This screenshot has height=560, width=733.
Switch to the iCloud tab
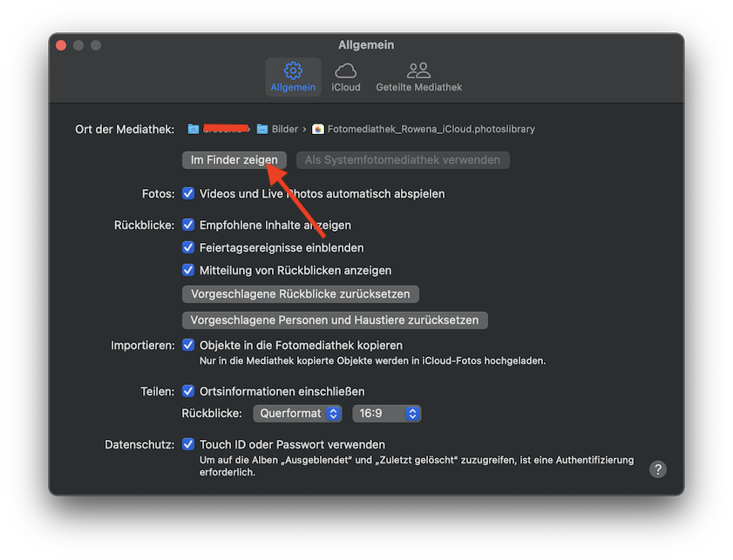(346, 77)
